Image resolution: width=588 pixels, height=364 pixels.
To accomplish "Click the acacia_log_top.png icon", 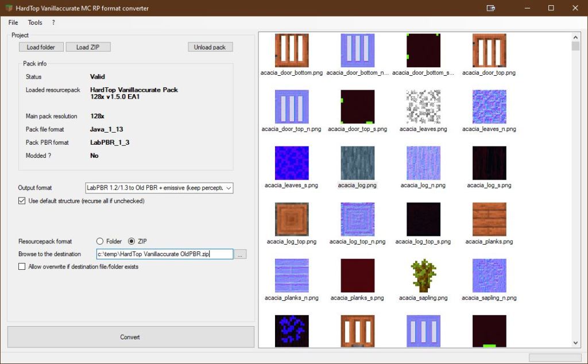I will (291, 219).
